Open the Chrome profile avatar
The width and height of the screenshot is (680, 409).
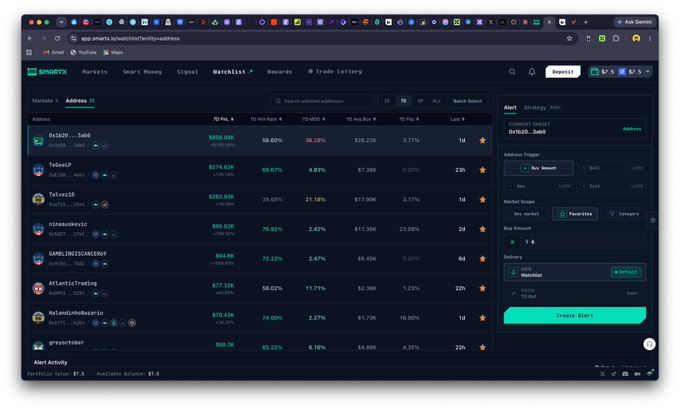click(x=636, y=39)
